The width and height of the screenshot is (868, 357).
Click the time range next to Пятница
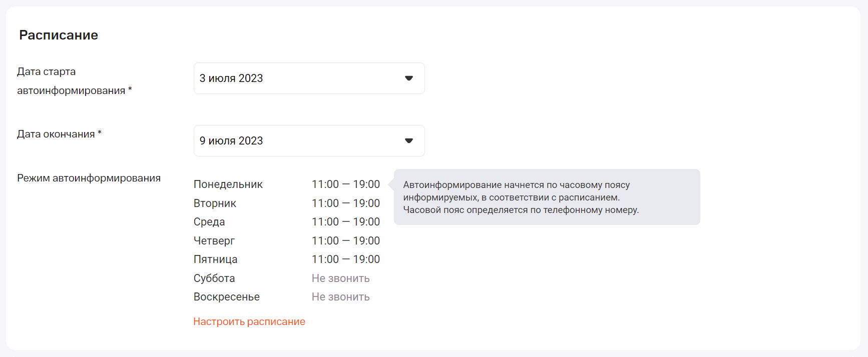[x=346, y=259]
